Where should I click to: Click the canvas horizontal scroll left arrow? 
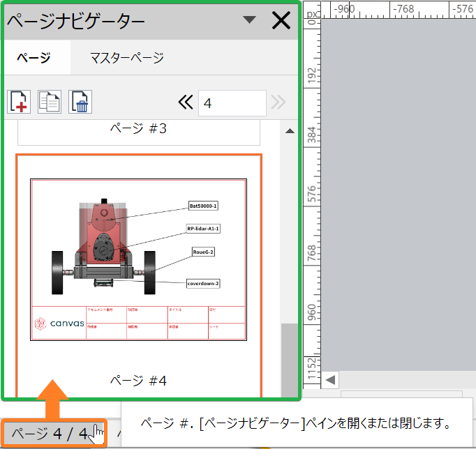point(330,379)
